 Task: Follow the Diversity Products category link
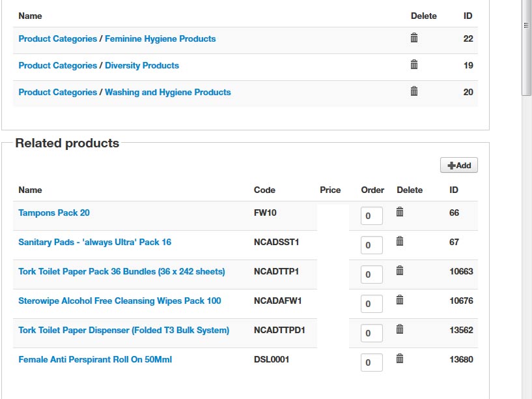click(x=142, y=66)
